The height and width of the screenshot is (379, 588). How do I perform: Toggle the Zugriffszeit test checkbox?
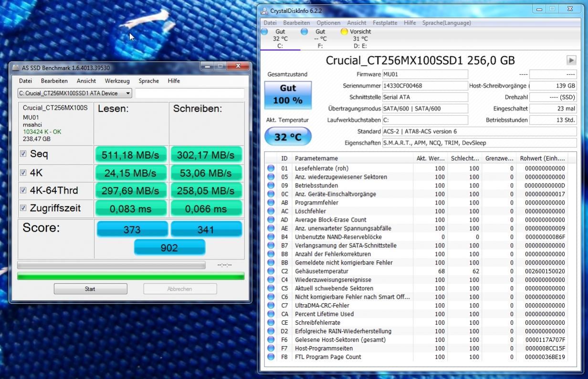click(x=23, y=208)
